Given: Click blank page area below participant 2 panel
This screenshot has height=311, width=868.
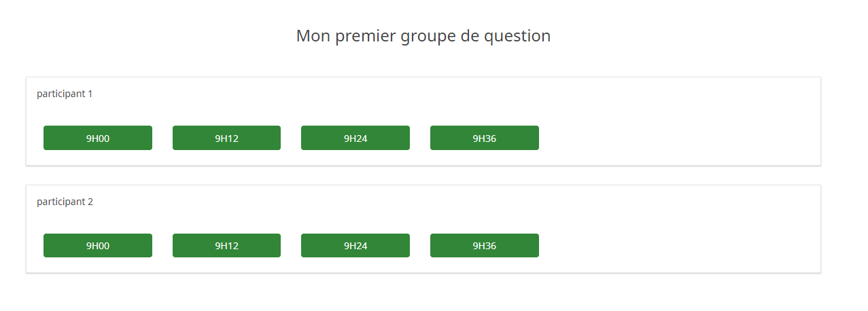Looking at the screenshot, I should (423, 293).
